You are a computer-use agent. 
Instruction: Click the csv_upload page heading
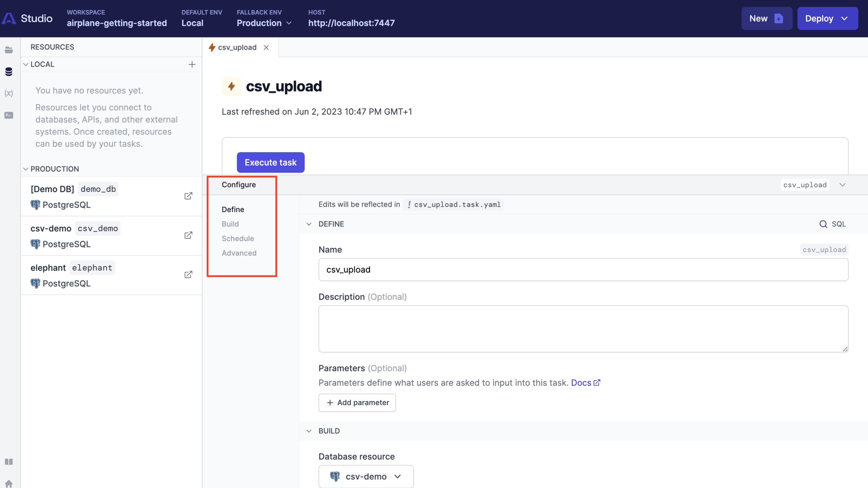[284, 86]
